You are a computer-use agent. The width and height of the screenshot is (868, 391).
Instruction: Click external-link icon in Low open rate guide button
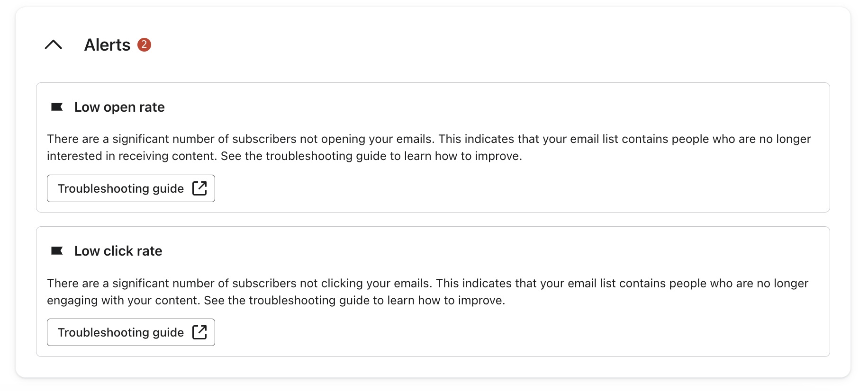(199, 188)
